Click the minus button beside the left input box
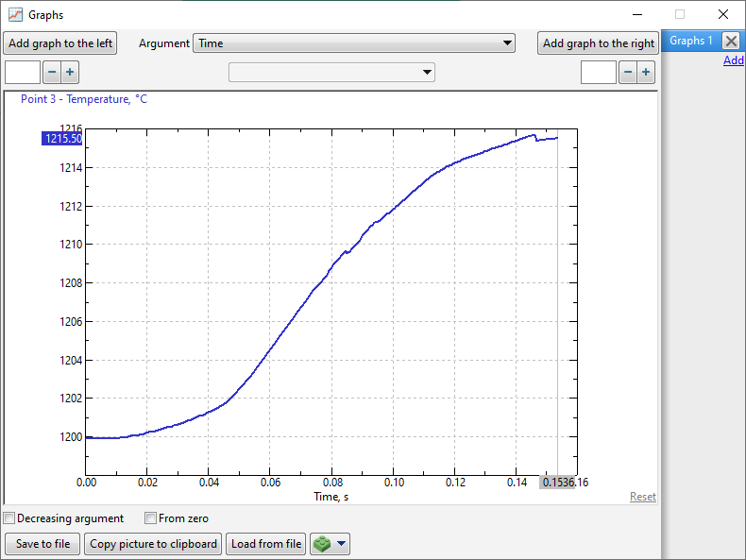 tap(51, 73)
